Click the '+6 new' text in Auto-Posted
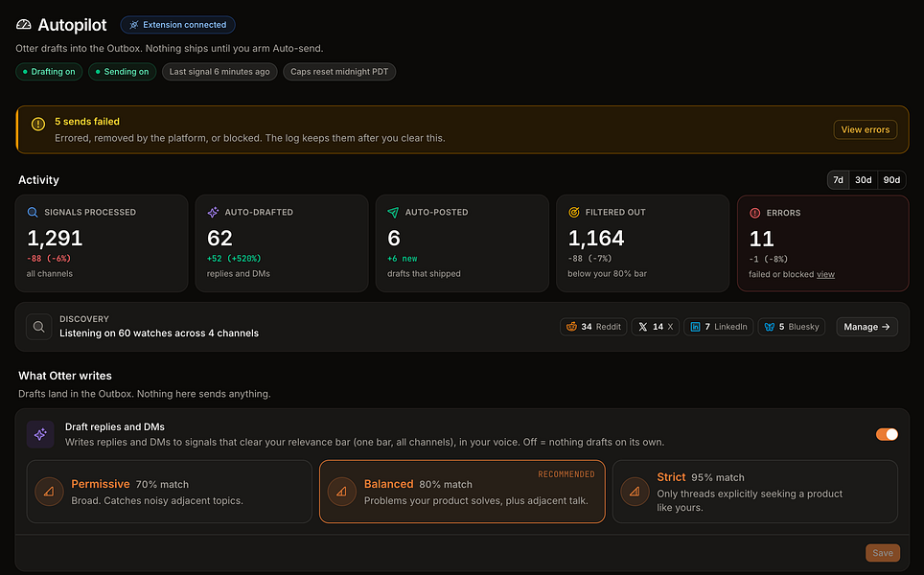The height and width of the screenshot is (575, 924). 402,258
